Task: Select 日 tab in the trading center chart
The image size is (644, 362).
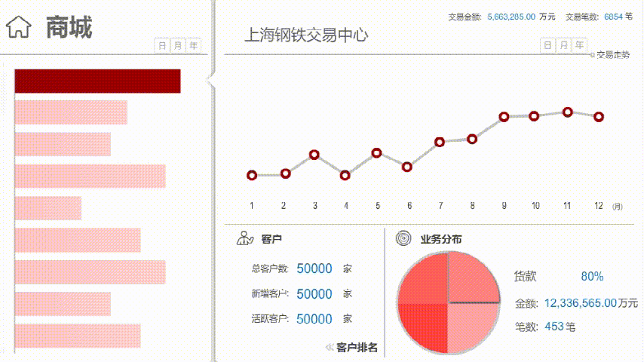Action: pyautogui.click(x=547, y=46)
